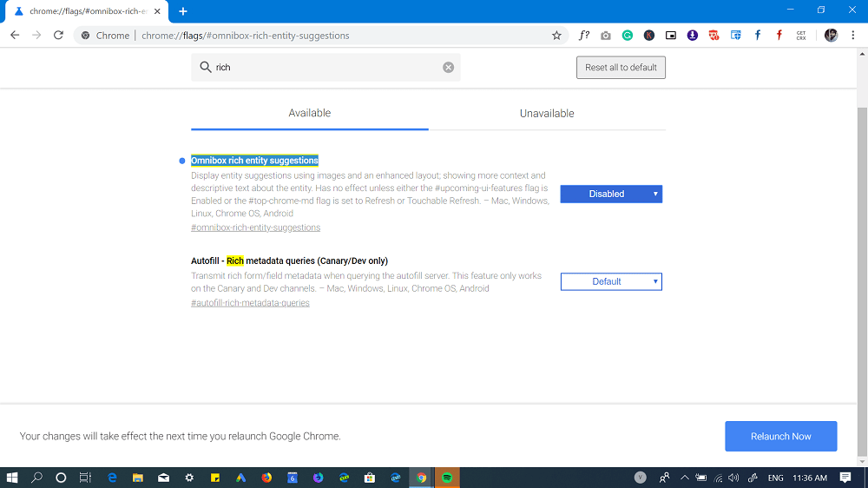Open the WhatFont 'f?' extension
This screenshot has width=868, height=488.
click(x=584, y=36)
